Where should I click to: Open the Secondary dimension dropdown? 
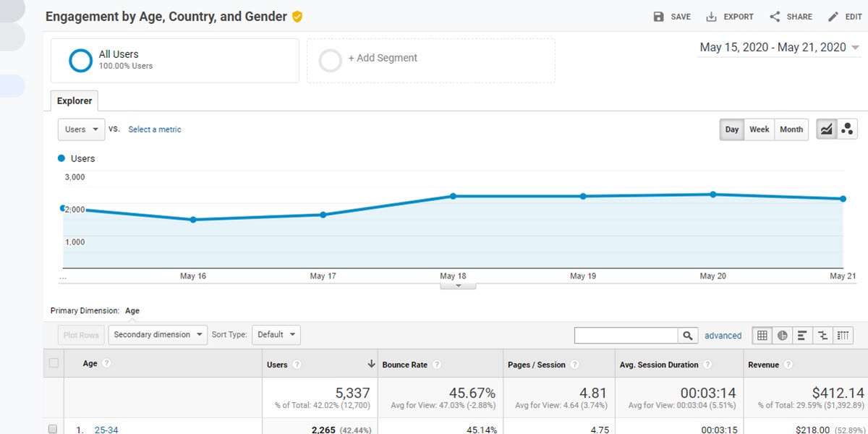157,335
